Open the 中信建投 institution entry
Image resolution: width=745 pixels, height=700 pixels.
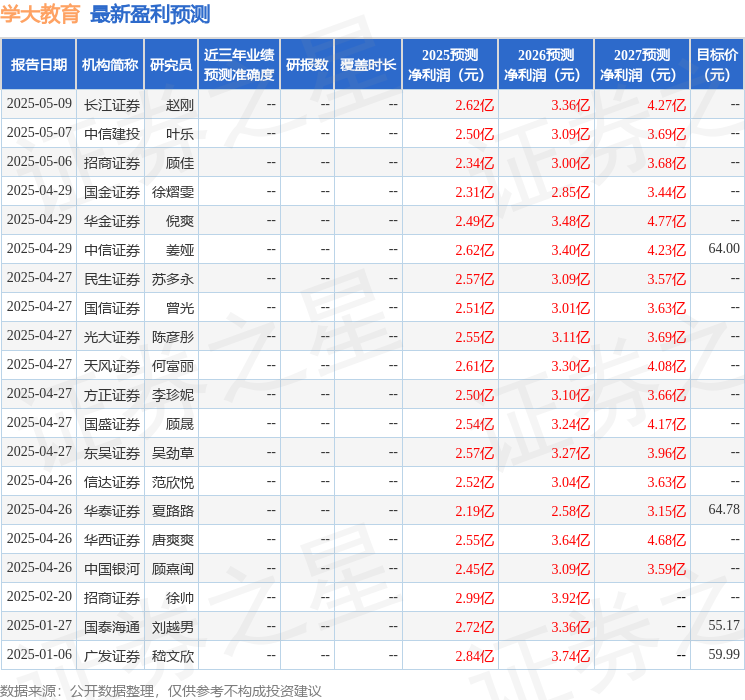[111, 134]
